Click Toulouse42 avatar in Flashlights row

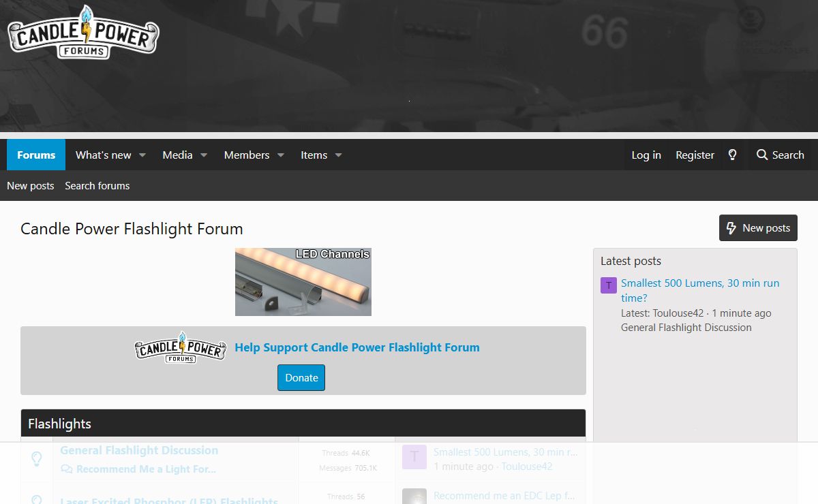(414, 458)
